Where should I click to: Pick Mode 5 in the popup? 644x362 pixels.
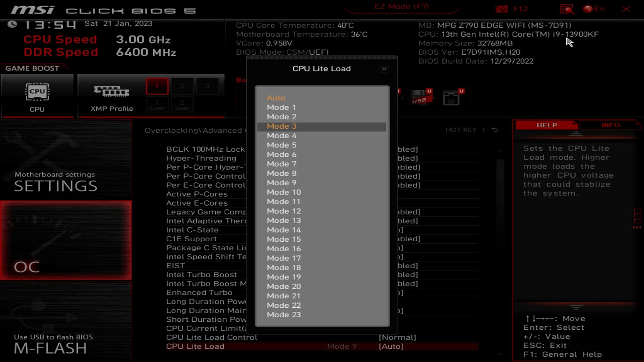(281, 145)
